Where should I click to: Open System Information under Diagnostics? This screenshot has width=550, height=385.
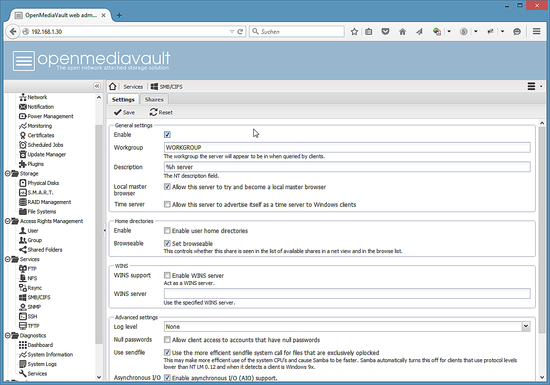pyautogui.click(x=46, y=354)
